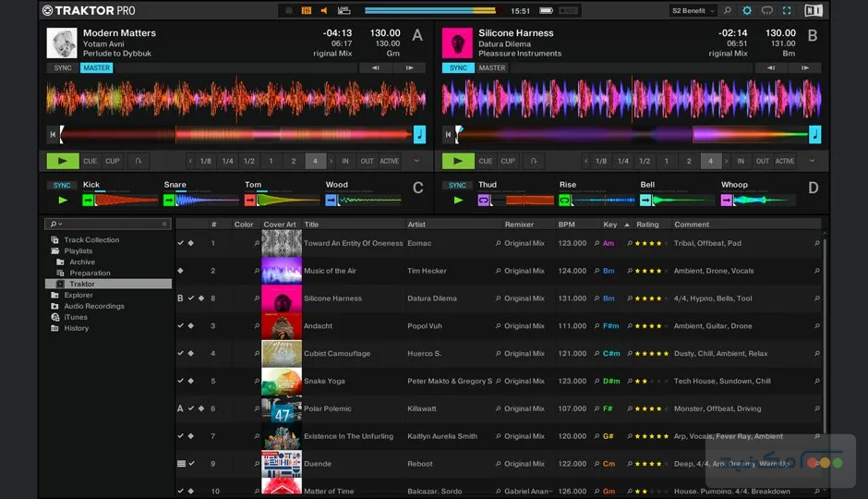868x499 pixels.
Task: Set Silicone Harness star rating
Action: coord(652,298)
